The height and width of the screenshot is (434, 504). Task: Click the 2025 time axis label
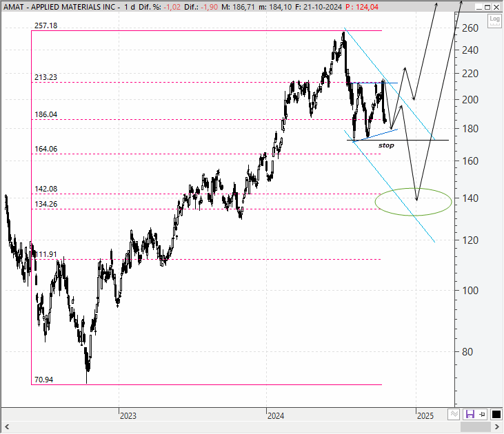pyautogui.click(x=425, y=416)
